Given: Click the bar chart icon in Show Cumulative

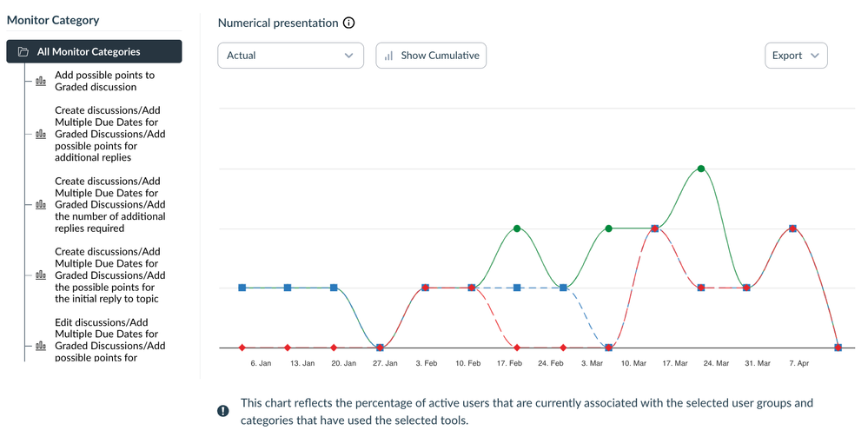Looking at the screenshot, I should pos(389,56).
